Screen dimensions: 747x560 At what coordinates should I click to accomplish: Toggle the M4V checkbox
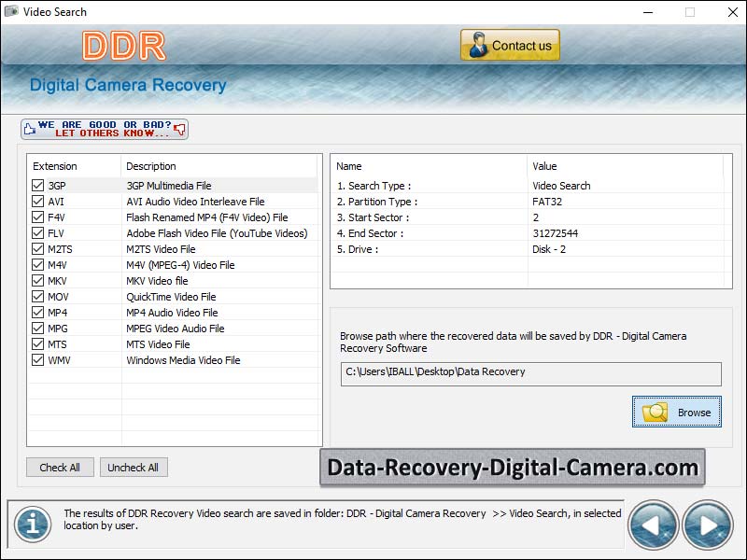(x=37, y=265)
